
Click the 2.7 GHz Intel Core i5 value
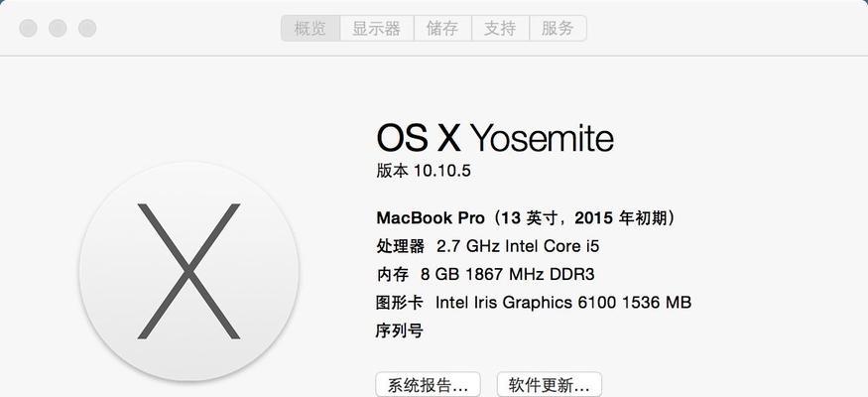point(518,246)
